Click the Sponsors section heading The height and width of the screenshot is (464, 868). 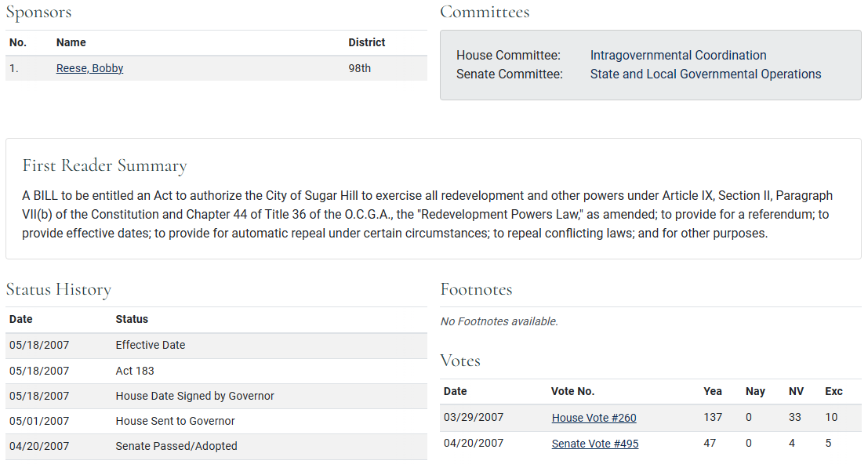point(38,13)
